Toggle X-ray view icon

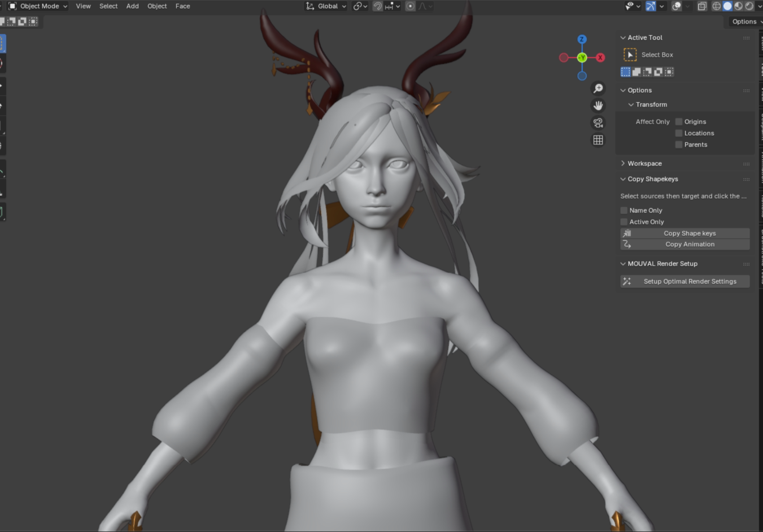pyautogui.click(x=702, y=6)
